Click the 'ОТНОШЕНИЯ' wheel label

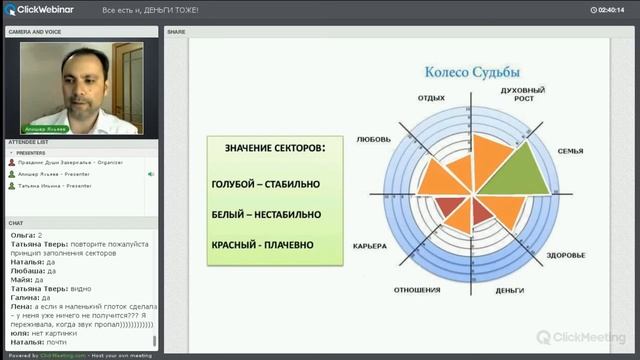417,290
